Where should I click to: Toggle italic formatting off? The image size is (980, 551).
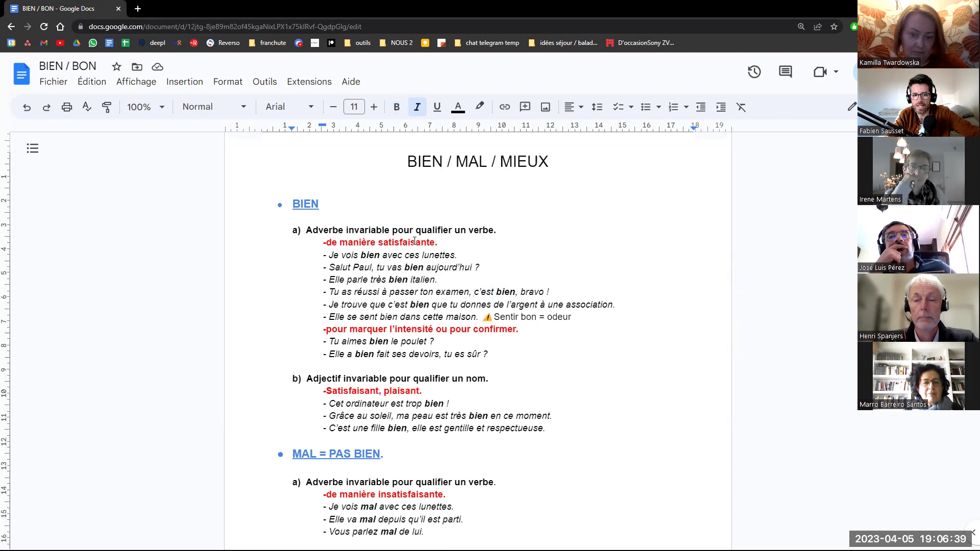(x=417, y=107)
